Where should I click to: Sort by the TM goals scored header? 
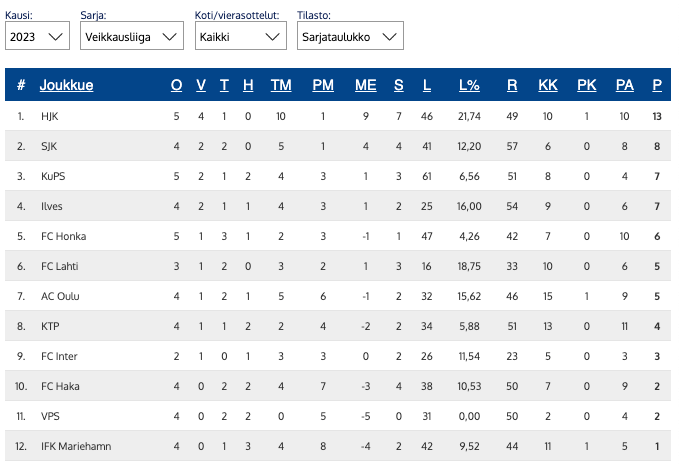pos(281,86)
